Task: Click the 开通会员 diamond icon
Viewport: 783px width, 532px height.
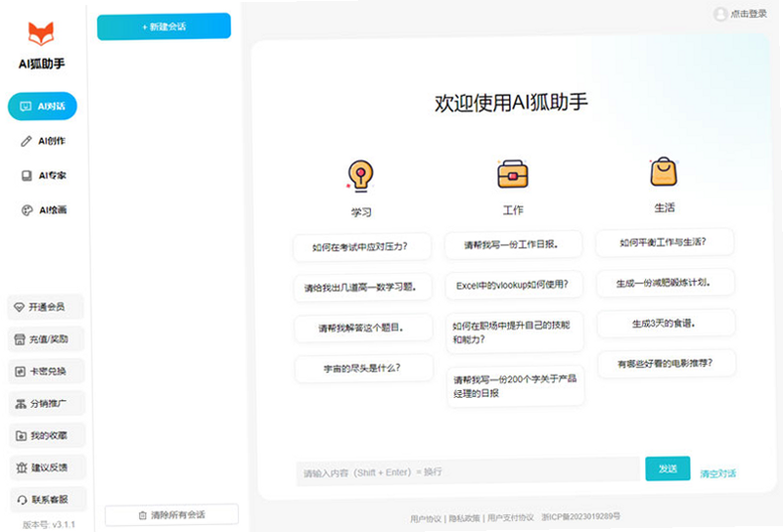Action: (x=19, y=307)
